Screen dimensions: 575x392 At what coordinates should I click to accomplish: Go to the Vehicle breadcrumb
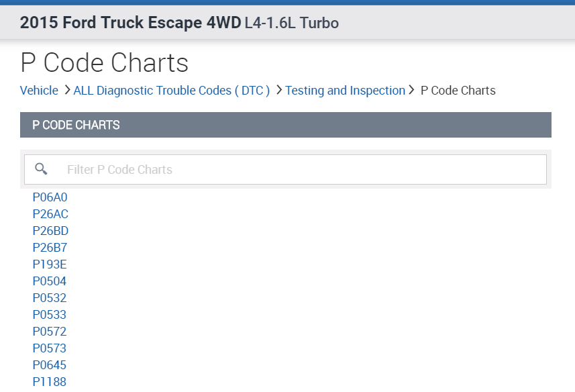coord(39,91)
